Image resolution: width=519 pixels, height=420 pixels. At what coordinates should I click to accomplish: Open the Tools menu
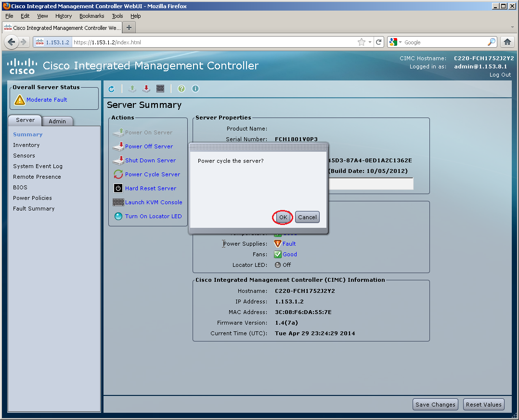117,16
